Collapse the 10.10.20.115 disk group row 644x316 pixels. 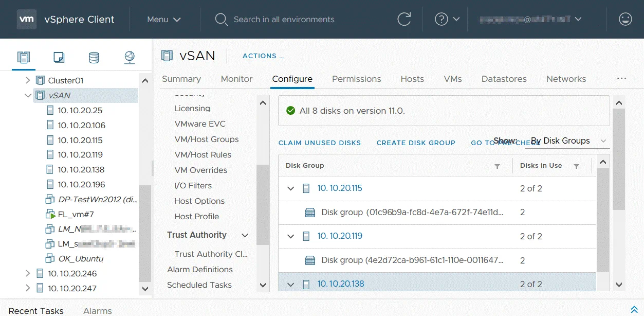tap(291, 188)
